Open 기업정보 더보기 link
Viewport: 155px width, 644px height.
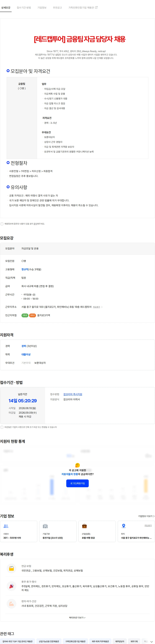pos(146,516)
